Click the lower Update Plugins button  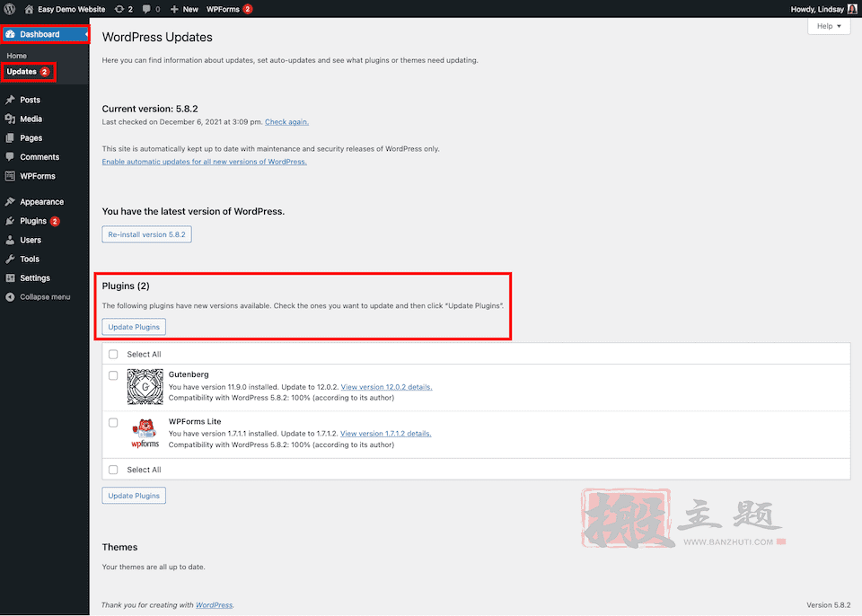(x=134, y=496)
